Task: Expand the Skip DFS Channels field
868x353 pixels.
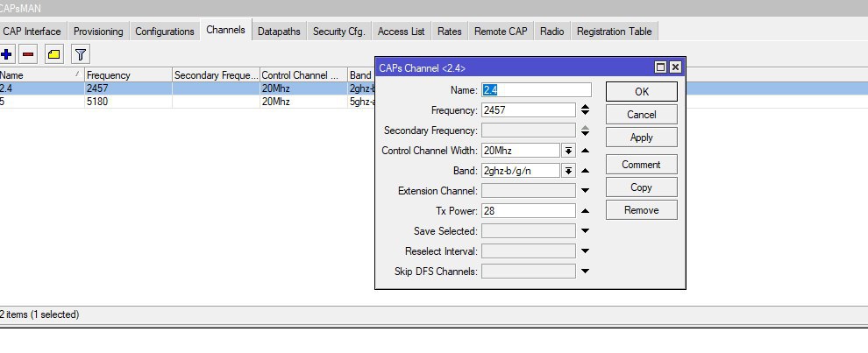Action: (585, 272)
